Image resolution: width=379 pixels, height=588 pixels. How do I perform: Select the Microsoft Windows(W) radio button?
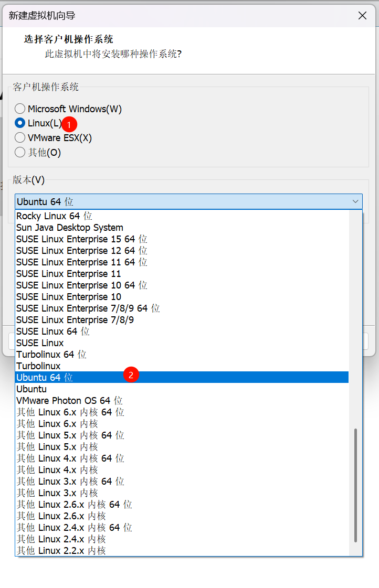point(20,109)
